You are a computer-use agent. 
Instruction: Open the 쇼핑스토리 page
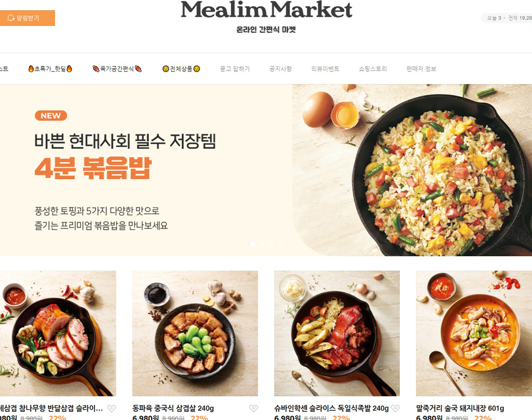coord(373,69)
